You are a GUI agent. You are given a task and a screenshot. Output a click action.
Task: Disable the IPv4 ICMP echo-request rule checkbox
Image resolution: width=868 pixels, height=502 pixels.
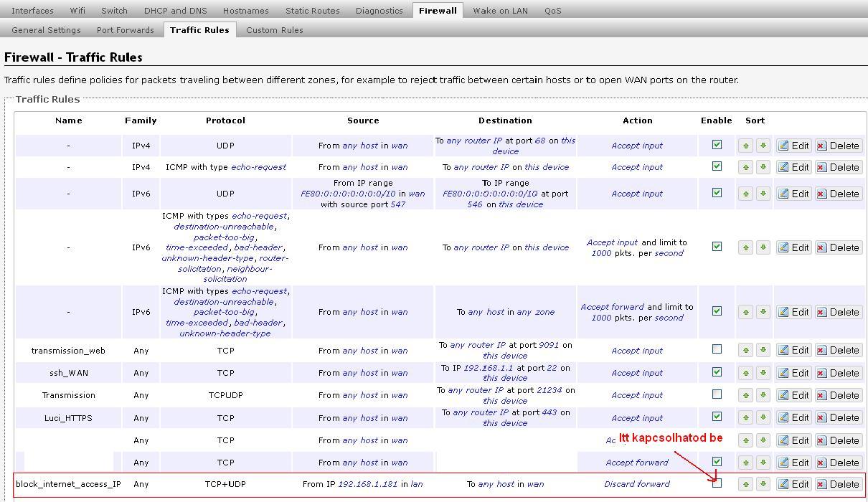(717, 166)
